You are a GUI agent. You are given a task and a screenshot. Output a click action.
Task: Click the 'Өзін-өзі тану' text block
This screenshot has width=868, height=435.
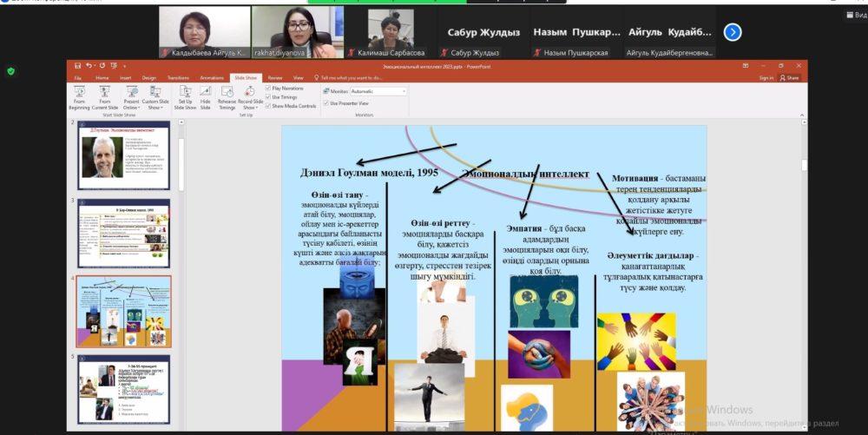[x=339, y=228]
